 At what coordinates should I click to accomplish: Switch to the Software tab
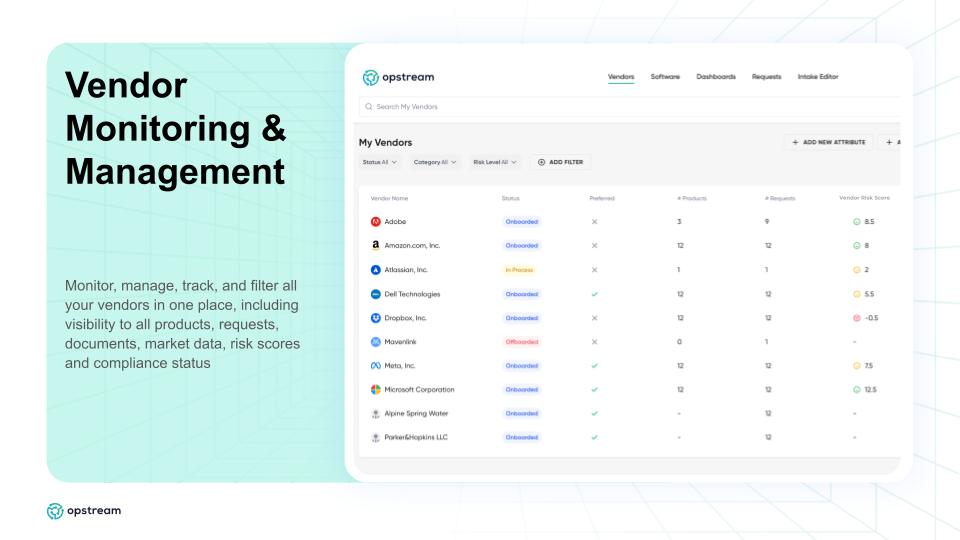coord(665,77)
